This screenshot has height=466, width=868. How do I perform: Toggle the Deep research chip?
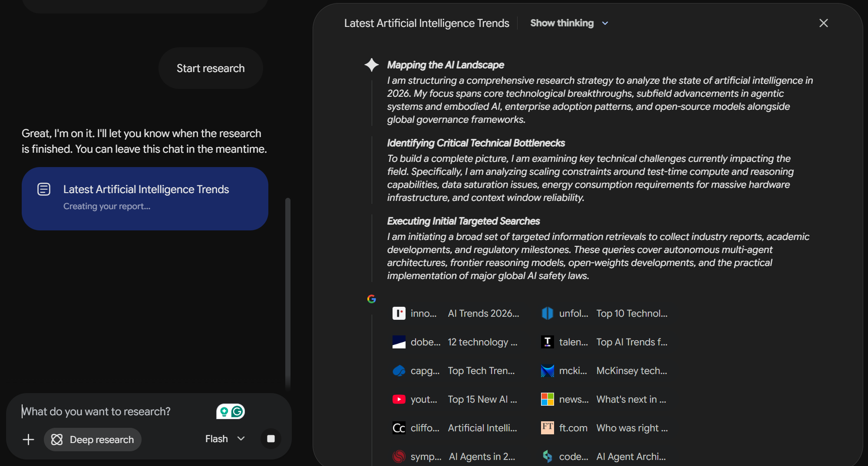click(x=92, y=440)
